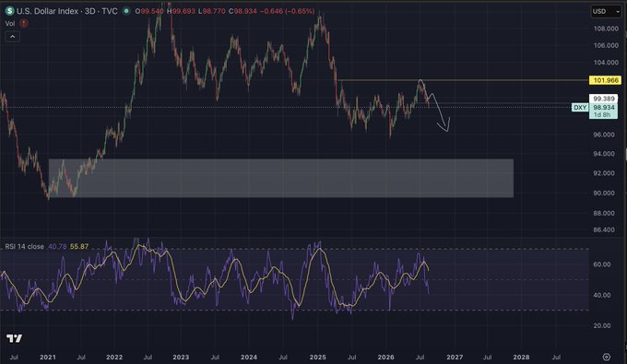
Task: Click the 96.000 price axis value
Action: point(604,135)
